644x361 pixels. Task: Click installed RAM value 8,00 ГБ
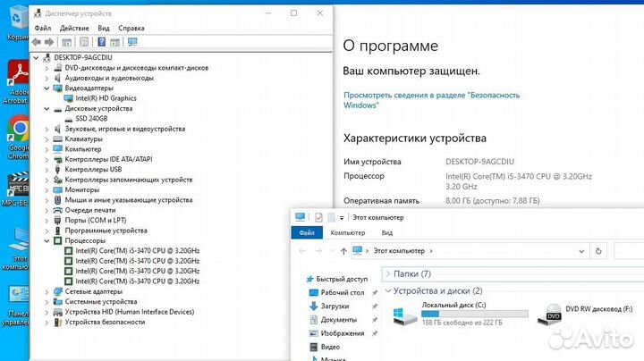[492, 200]
